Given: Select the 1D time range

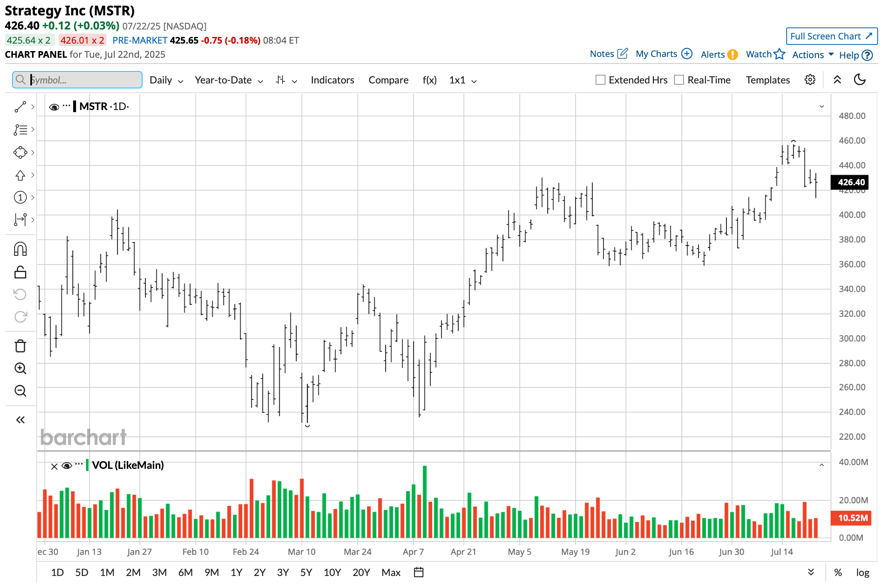Looking at the screenshot, I should (x=57, y=573).
